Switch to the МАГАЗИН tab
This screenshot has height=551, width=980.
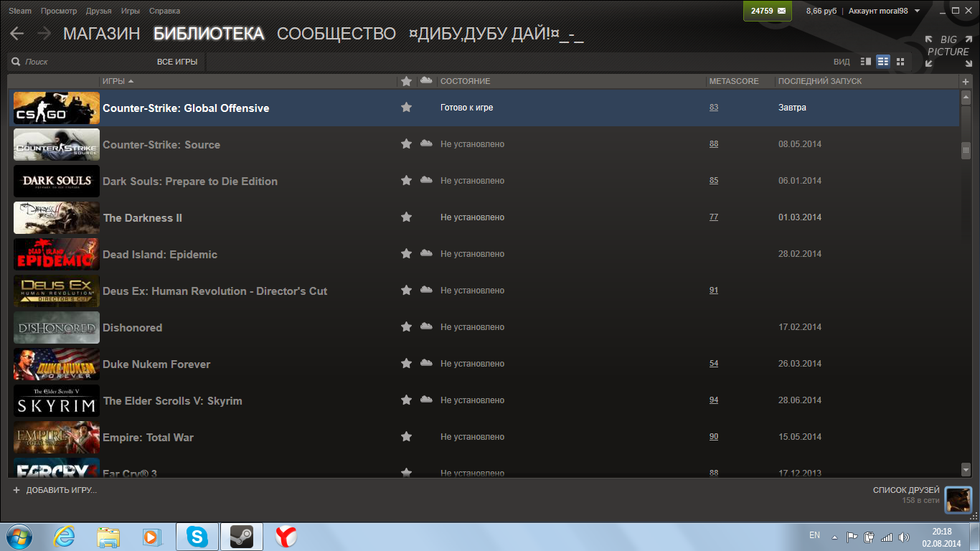[102, 34]
